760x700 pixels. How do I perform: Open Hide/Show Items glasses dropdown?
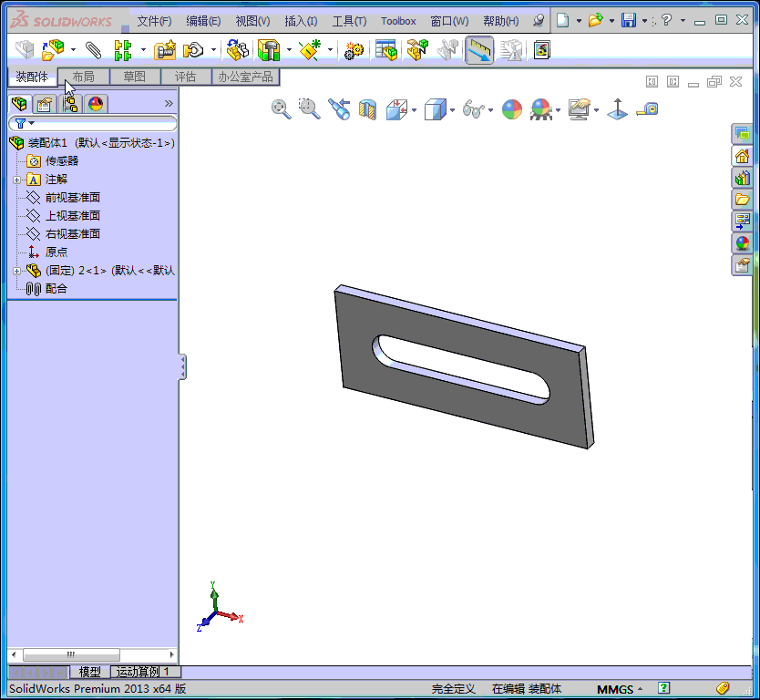[x=490, y=110]
